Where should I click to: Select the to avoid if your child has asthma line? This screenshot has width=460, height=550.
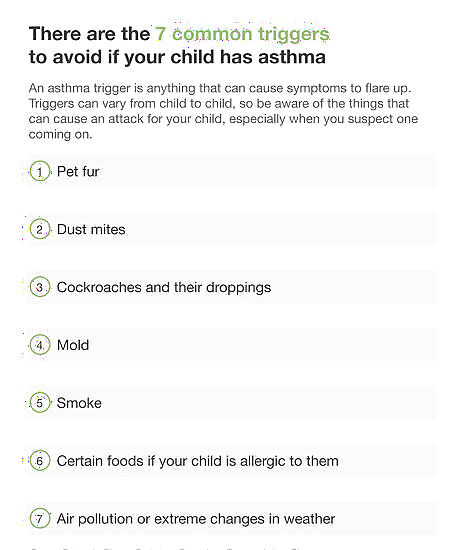[x=177, y=57]
